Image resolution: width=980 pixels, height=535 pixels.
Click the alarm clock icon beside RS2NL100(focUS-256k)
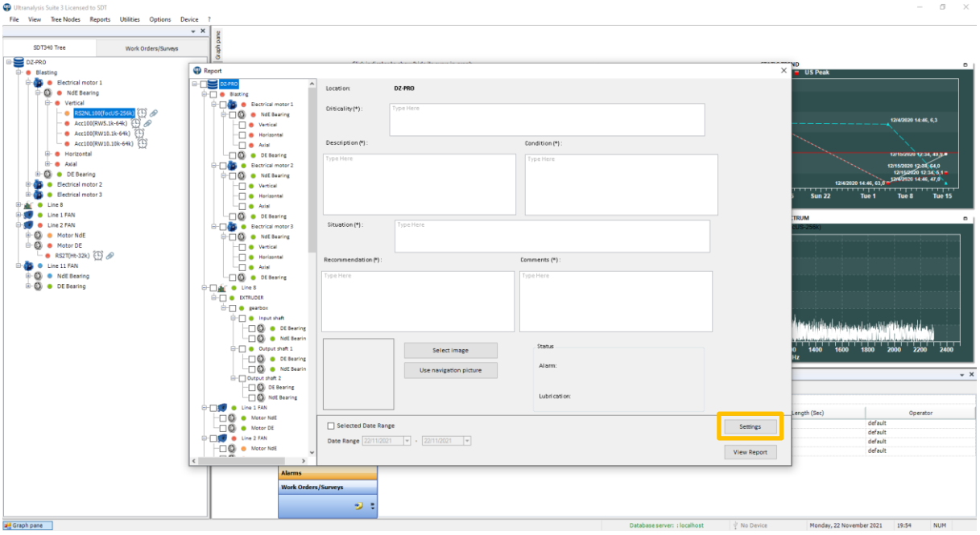click(141, 113)
